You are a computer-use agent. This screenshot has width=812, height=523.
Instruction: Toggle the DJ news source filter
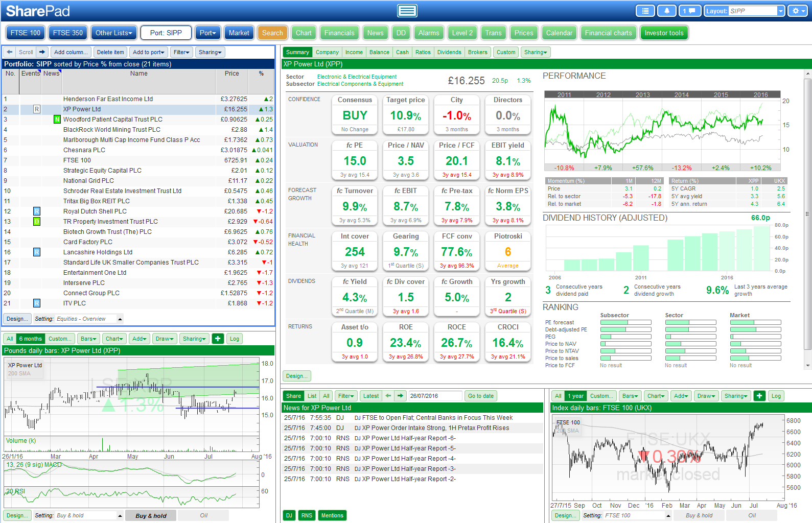click(289, 515)
